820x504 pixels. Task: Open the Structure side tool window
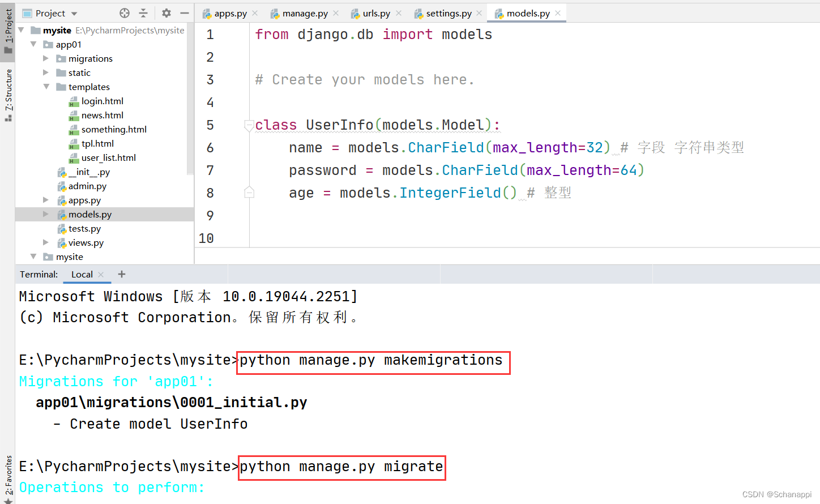[x=8, y=95]
